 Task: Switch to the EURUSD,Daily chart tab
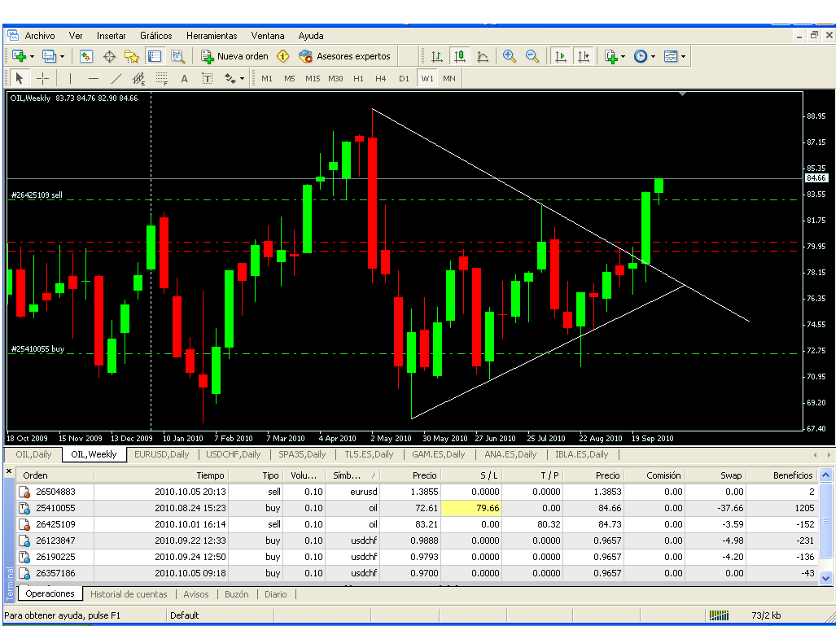162,454
